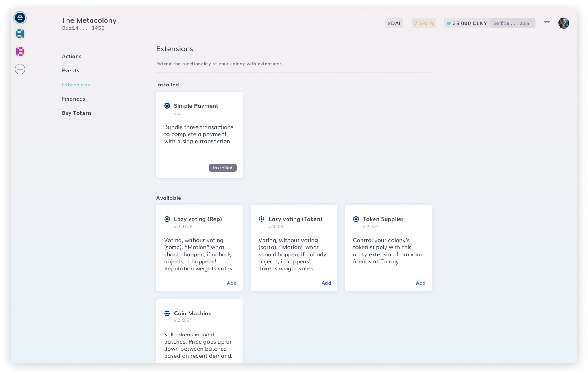The image size is (588, 375).
Task: Click the Installed badge on Simple Payment
Action: click(x=223, y=168)
